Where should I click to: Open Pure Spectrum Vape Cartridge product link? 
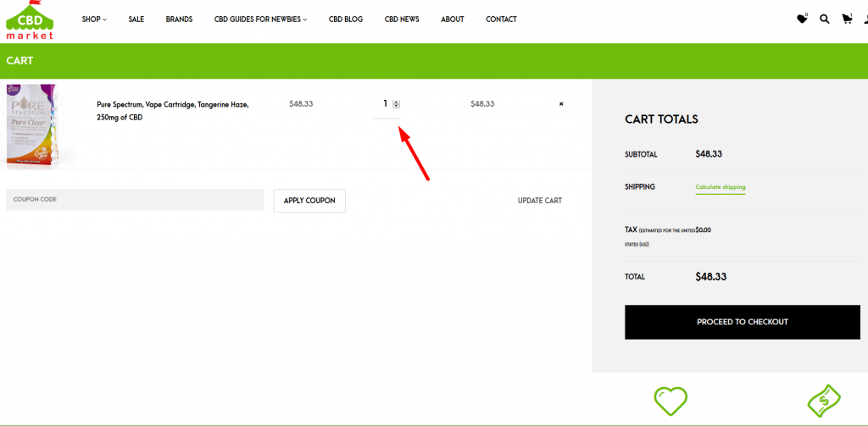(173, 111)
